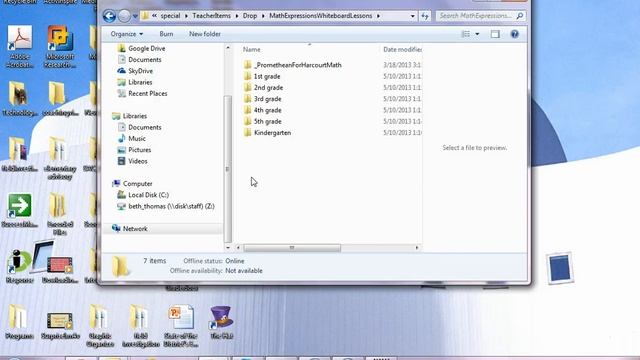The height and width of the screenshot is (360, 640).
Task: Select Microsoft Research desktop shortcut
Action: [60, 46]
